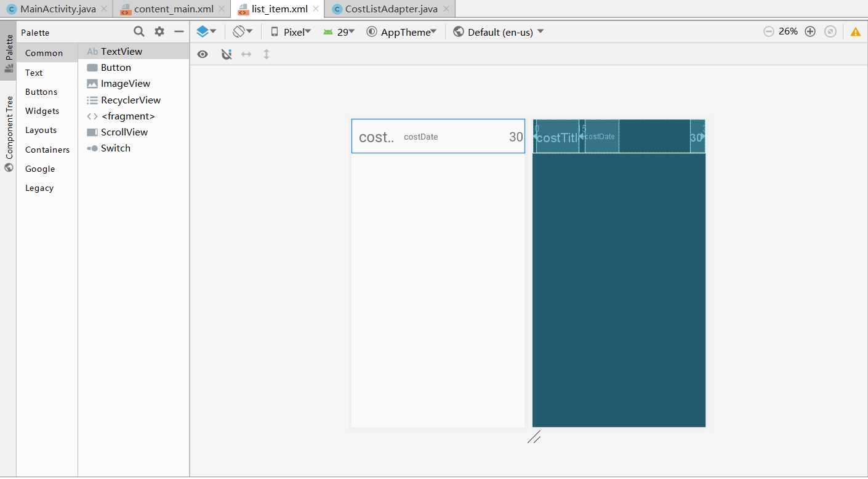Minimize the Palette panel with the dash icon
The image size is (868, 479).
[179, 32]
